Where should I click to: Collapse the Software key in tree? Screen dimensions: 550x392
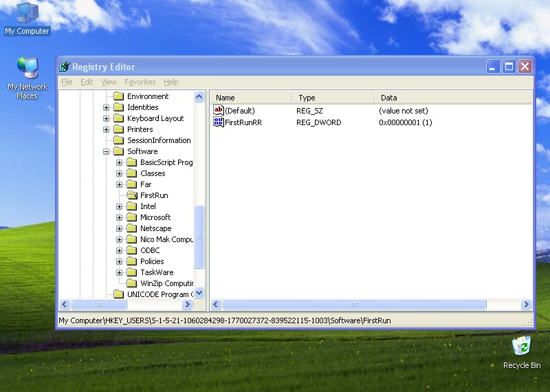pyautogui.click(x=107, y=151)
